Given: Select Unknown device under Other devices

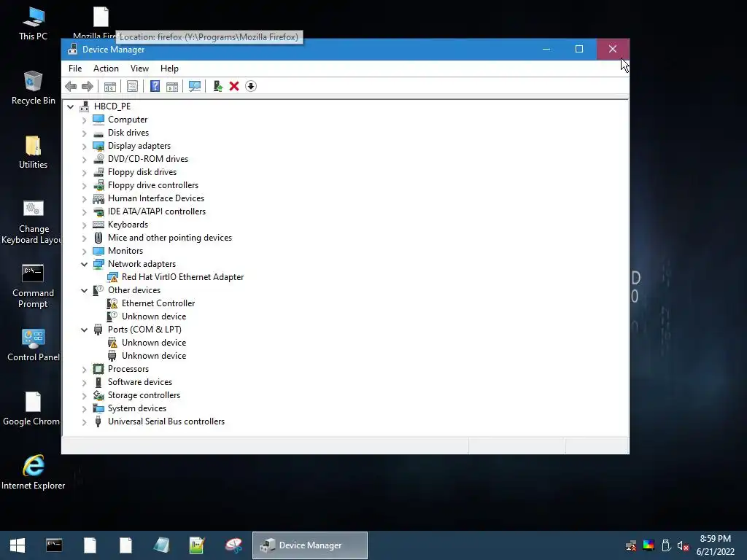Looking at the screenshot, I should [154, 316].
